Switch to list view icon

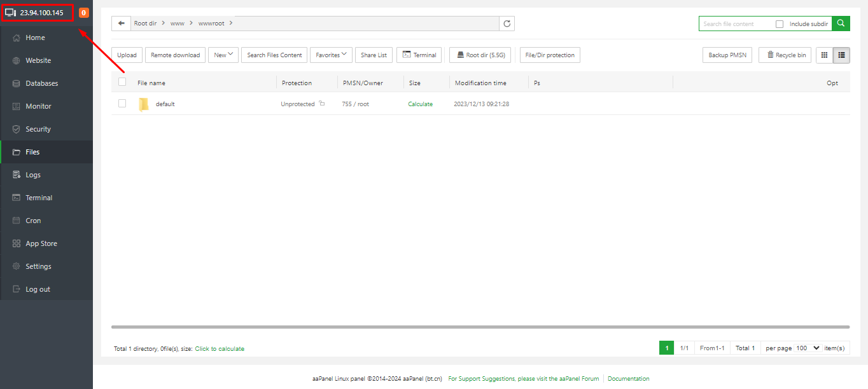[841, 55]
